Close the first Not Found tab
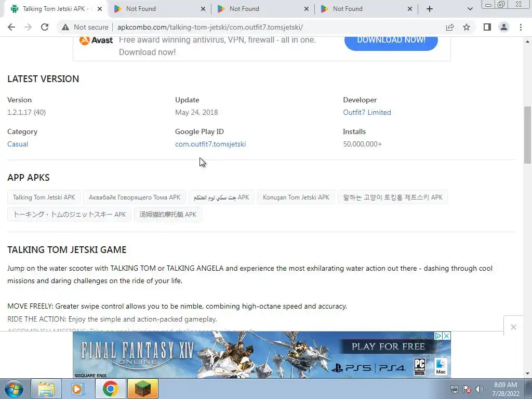Viewport: 532px width, 399px height. click(203, 9)
